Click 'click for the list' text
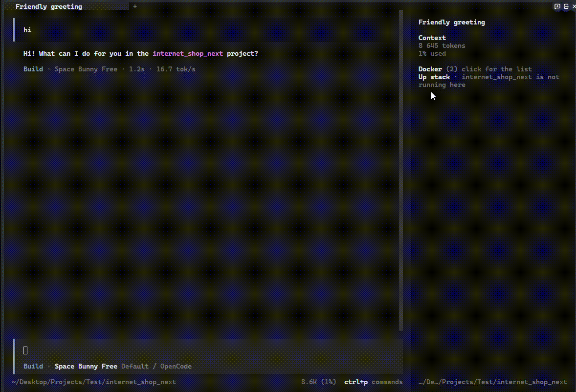The image size is (576, 392). tap(497, 69)
